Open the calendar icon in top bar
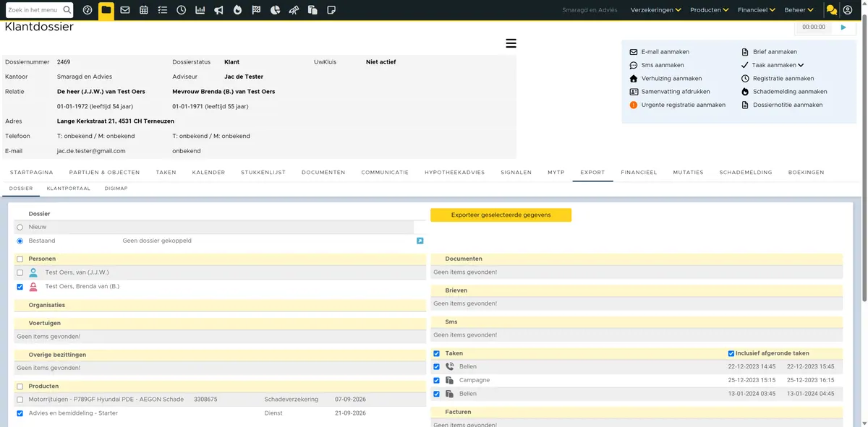868x427 pixels. click(144, 10)
